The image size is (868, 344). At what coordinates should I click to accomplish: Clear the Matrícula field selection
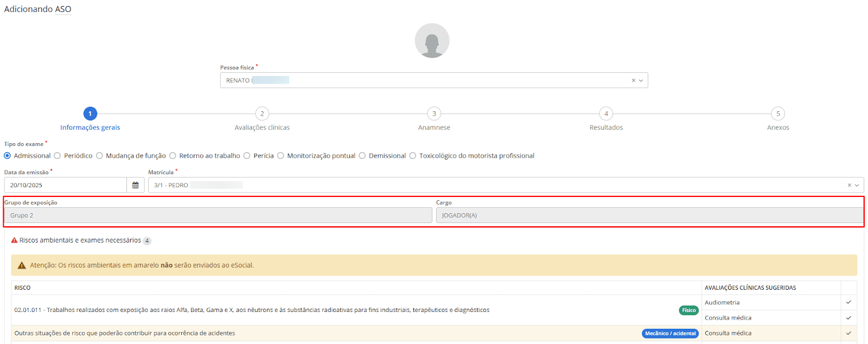click(849, 185)
